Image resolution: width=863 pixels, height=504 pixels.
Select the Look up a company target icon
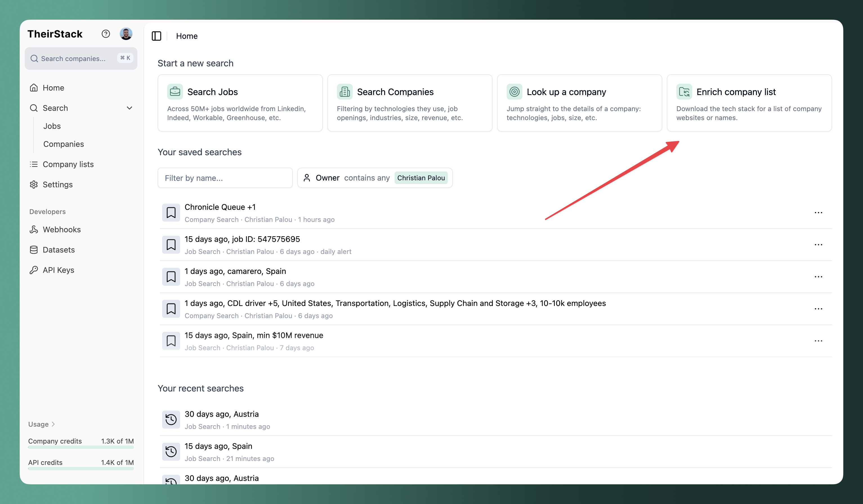[x=514, y=91]
